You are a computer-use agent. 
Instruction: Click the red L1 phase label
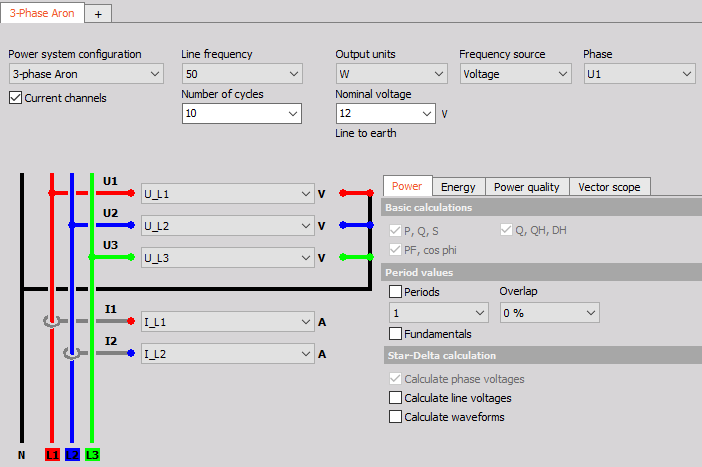[52, 455]
